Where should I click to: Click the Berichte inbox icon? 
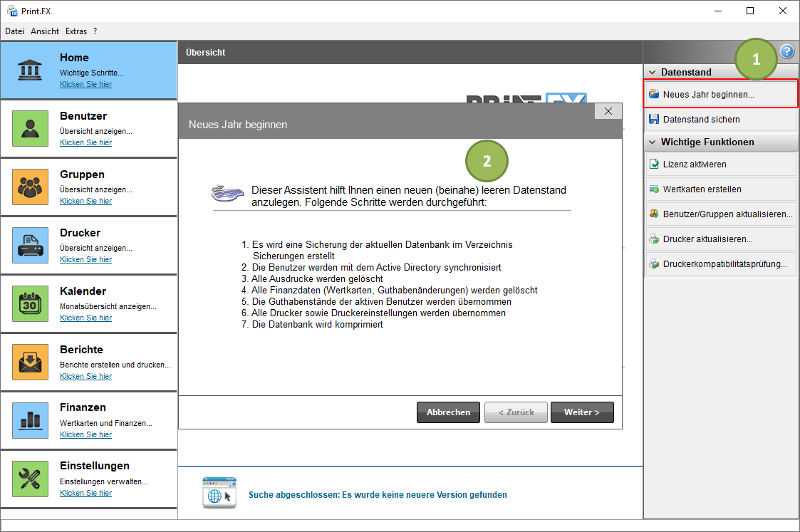pos(30,362)
